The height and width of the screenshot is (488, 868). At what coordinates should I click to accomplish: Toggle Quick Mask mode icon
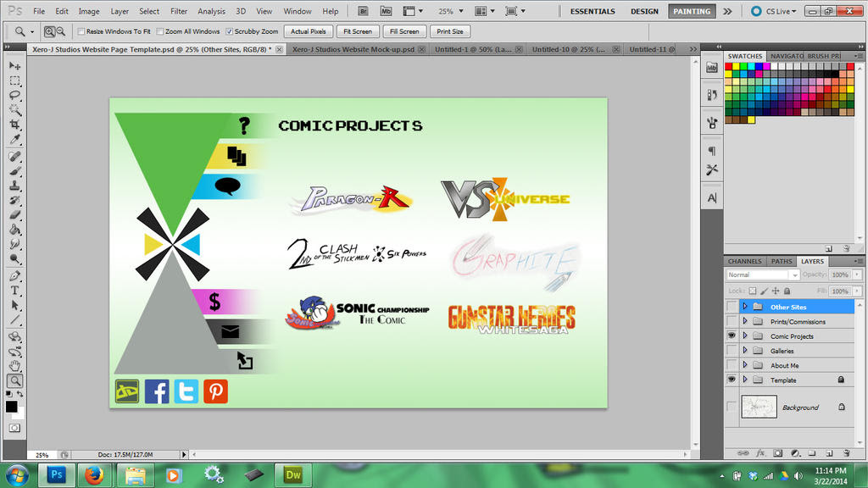[14, 428]
